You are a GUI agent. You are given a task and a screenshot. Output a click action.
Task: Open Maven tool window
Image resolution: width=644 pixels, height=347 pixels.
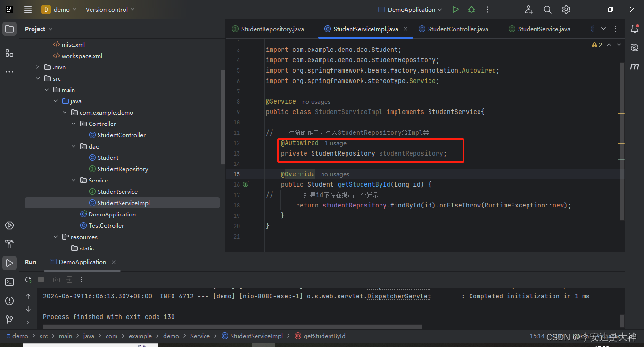635,66
